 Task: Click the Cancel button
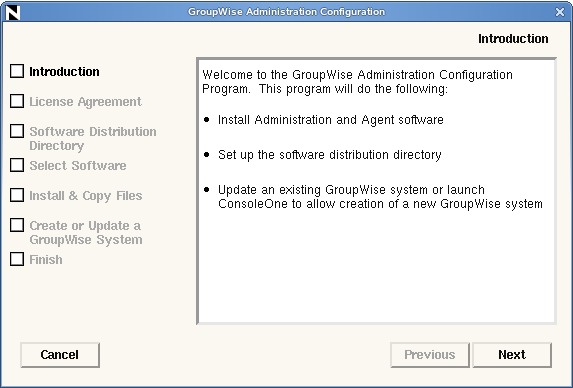point(60,355)
